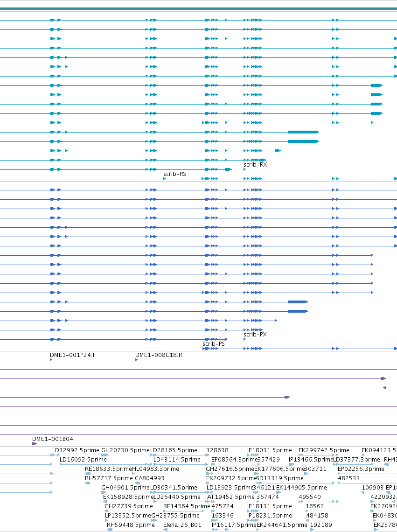
Task: Click the RE18633.5prime EST label
Action: click(108, 469)
